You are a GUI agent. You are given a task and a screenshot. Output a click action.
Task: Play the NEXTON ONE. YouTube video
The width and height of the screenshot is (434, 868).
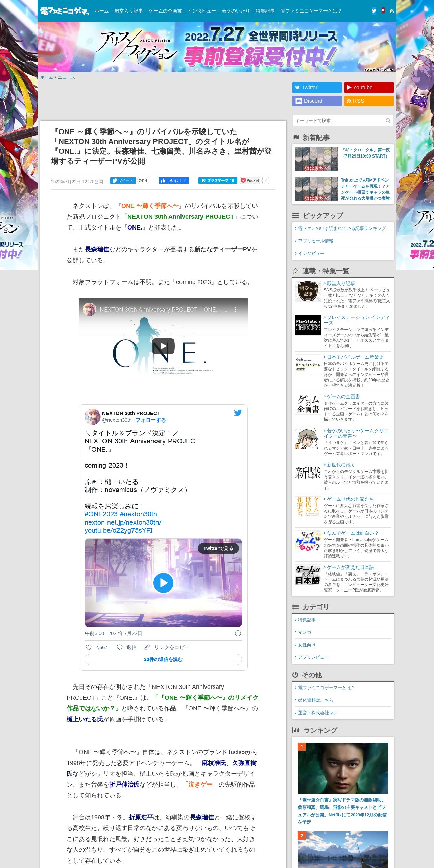163,346
